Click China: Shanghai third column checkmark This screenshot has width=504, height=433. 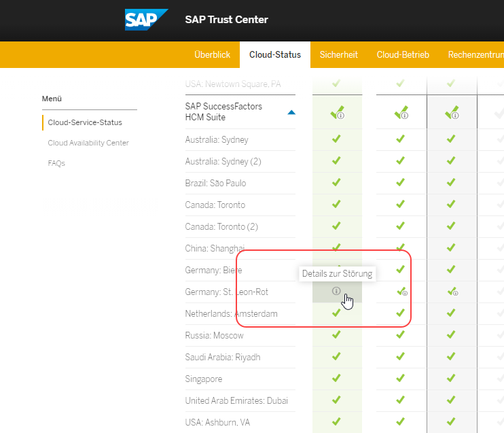pos(451,247)
